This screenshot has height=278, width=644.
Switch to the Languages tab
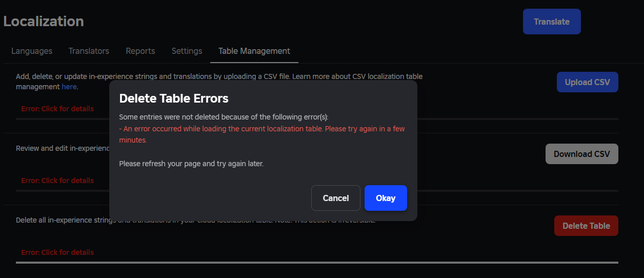pos(32,51)
